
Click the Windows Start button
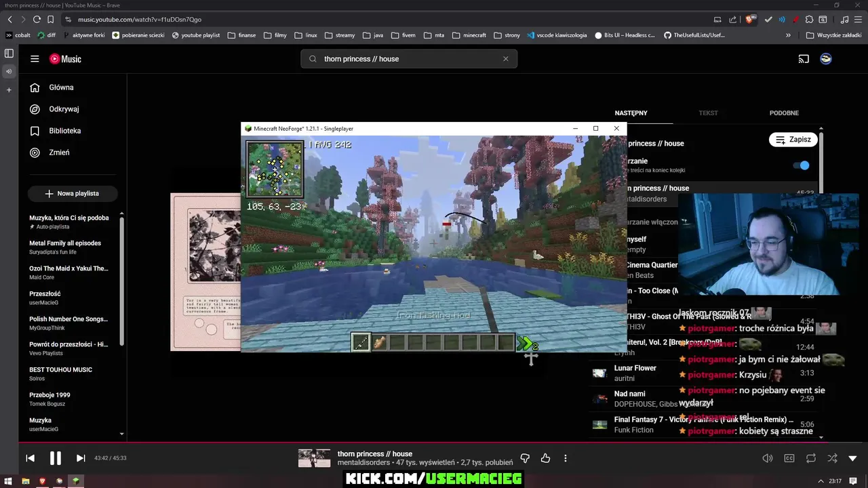(x=9, y=481)
